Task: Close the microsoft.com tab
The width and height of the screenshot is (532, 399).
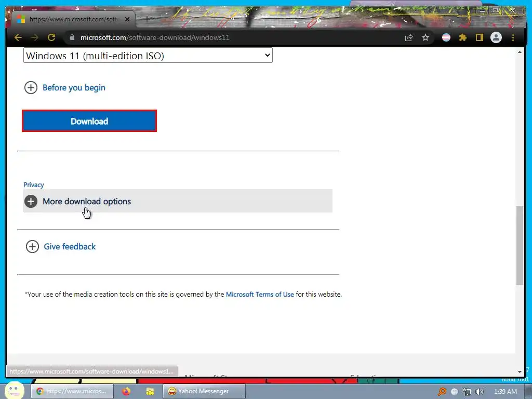Action: [x=127, y=19]
